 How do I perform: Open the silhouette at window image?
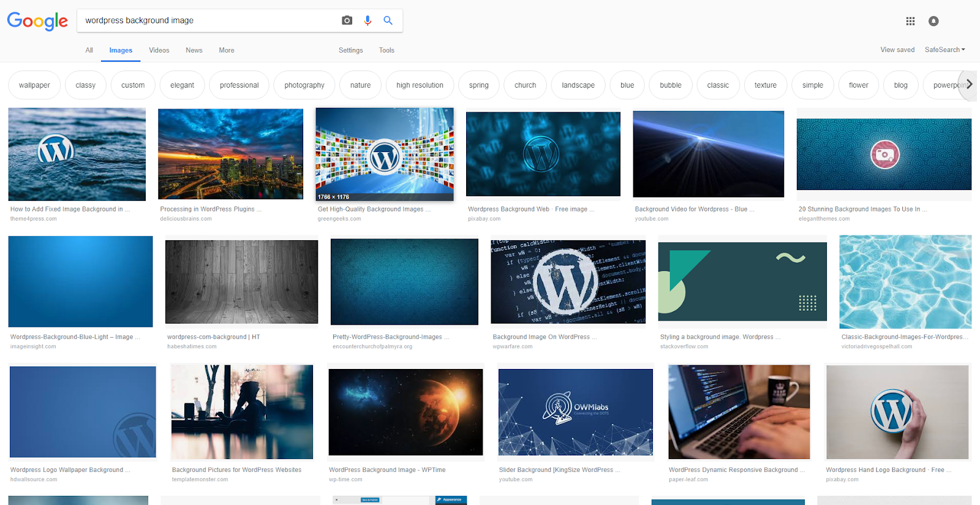click(x=242, y=412)
